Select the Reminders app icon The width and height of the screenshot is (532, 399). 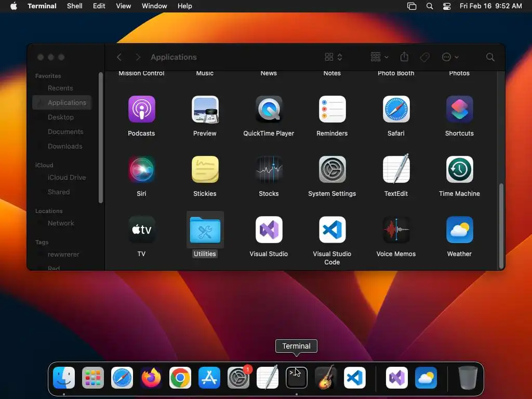tap(332, 109)
